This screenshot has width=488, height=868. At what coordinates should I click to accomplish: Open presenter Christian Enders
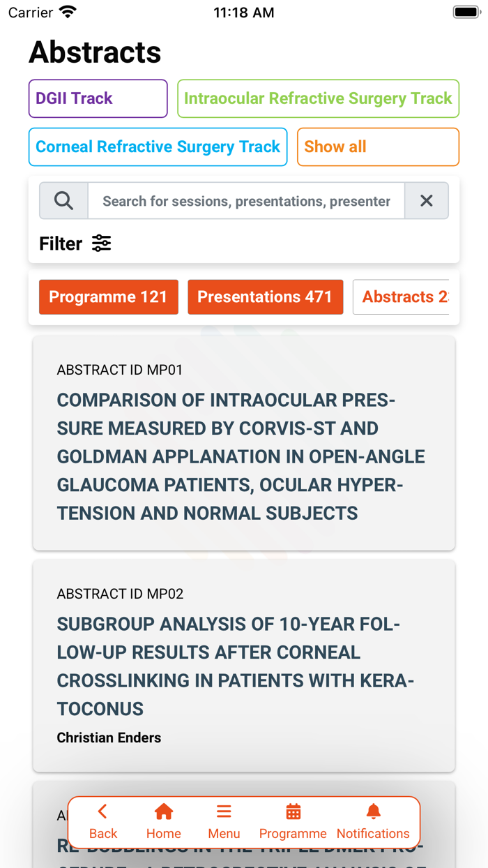(x=109, y=738)
